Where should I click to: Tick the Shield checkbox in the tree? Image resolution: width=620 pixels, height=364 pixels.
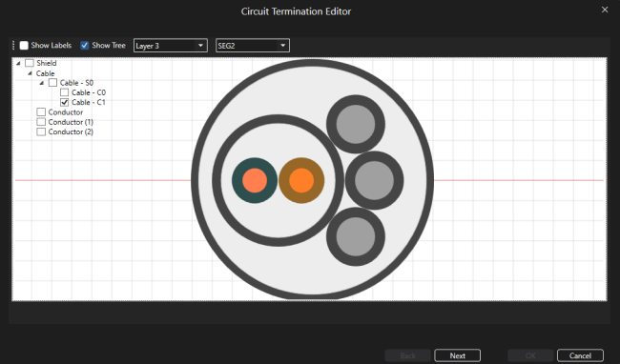click(30, 63)
